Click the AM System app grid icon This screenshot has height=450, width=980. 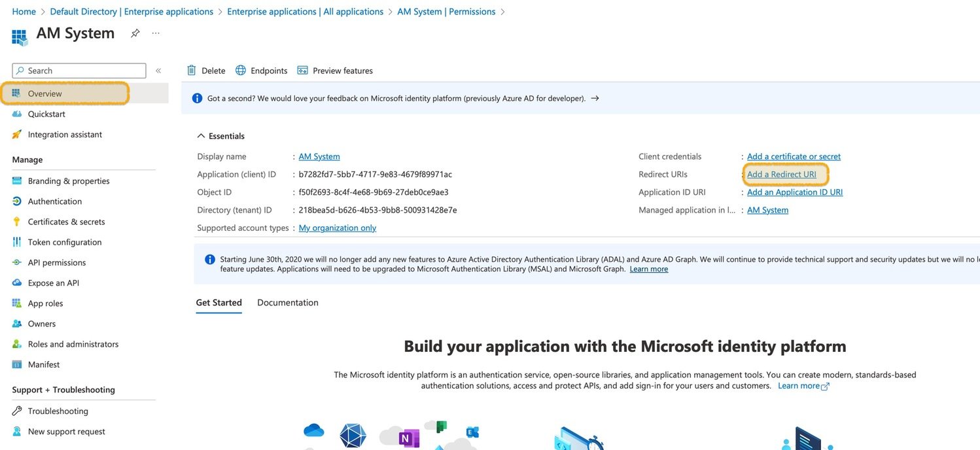point(20,37)
